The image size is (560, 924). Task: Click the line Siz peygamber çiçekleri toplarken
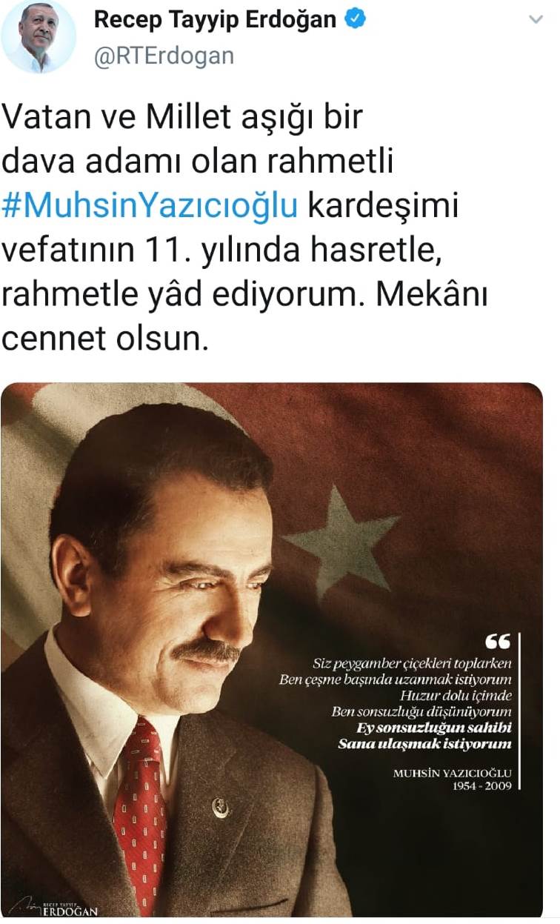(x=412, y=661)
